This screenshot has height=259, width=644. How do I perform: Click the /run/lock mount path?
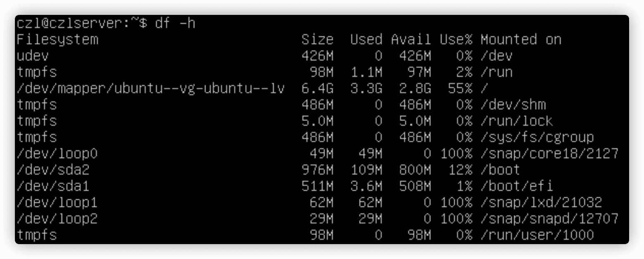click(517, 121)
